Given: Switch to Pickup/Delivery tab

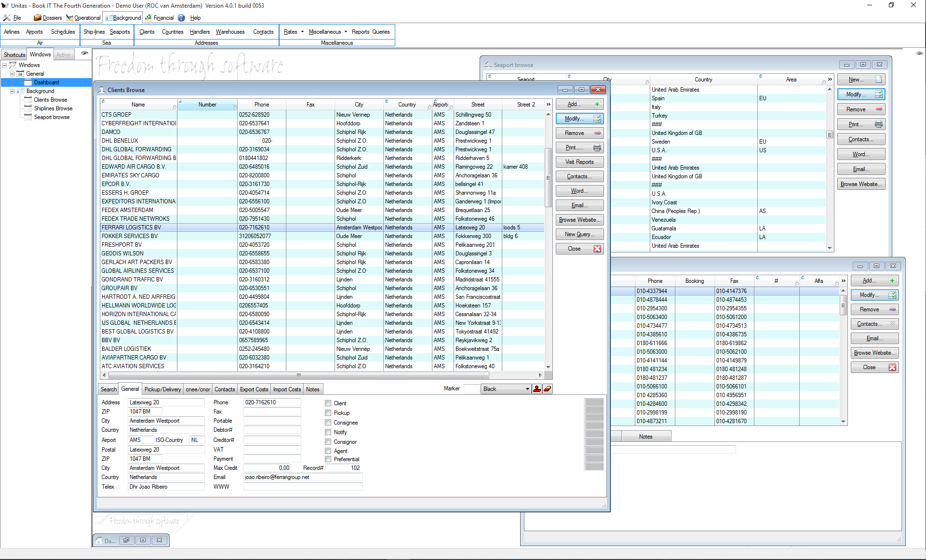Looking at the screenshot, I should [162, 389].
